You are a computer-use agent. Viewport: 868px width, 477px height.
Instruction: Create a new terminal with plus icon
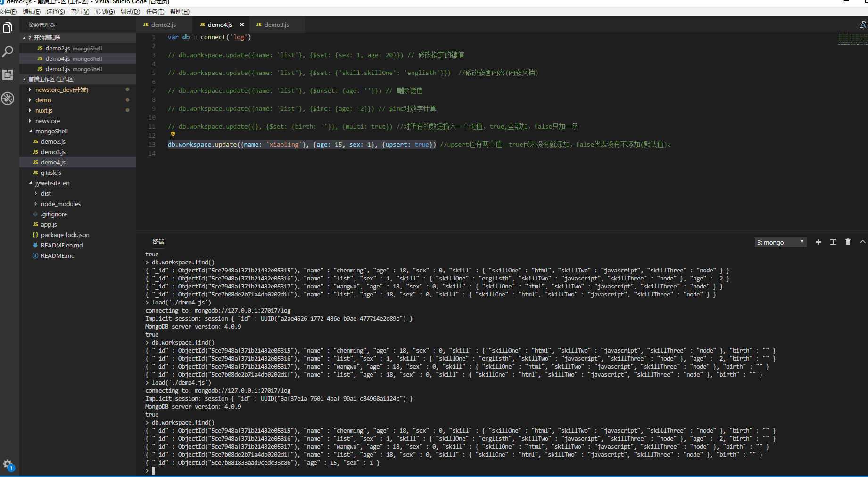[818, 242]
